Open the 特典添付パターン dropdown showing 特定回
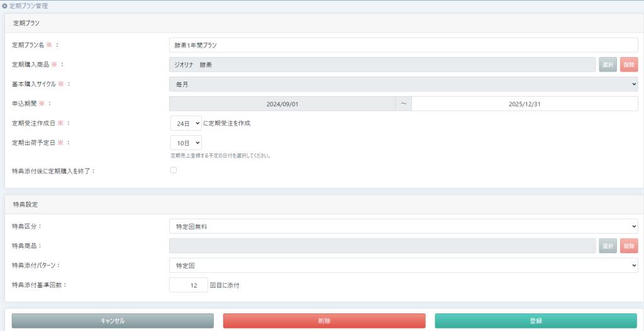Viewport: 644px width, 331px height. click(403, 266)
